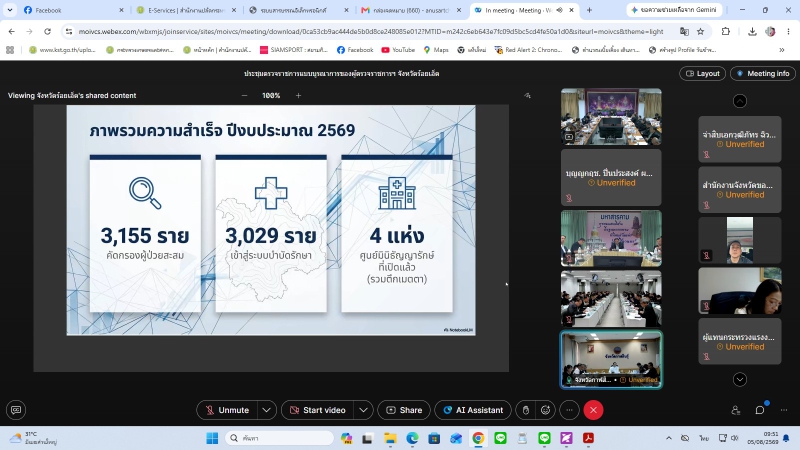Click Windows Start button

[212, 438]
